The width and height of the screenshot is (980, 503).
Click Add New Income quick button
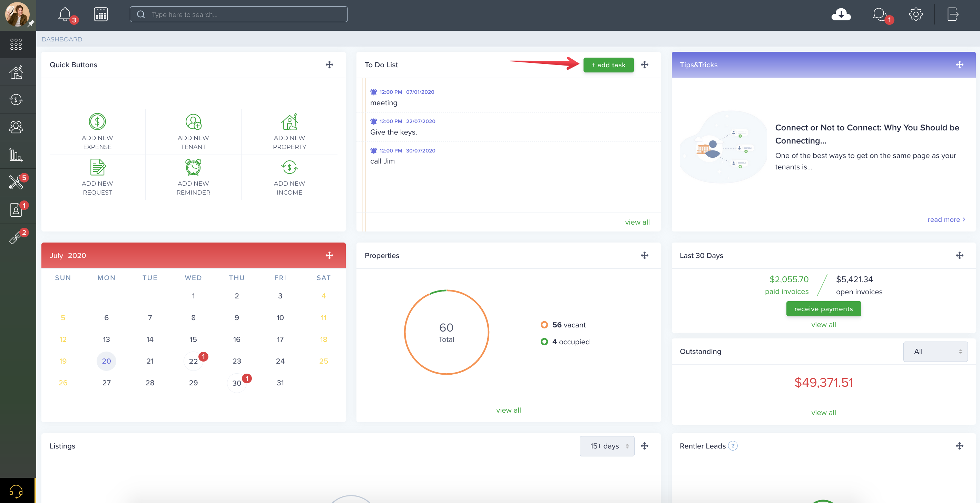point(290,177)
